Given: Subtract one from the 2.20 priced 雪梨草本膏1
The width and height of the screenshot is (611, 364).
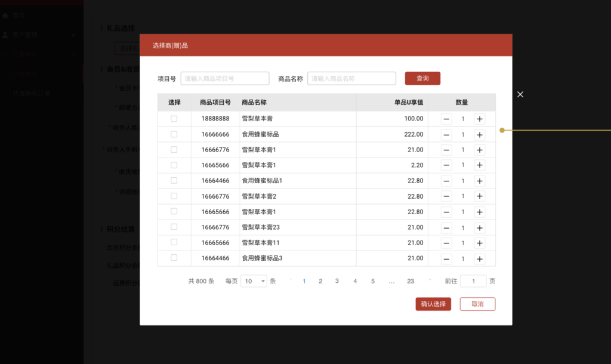Looking at the screenshot, I should [x=446, y=165].
